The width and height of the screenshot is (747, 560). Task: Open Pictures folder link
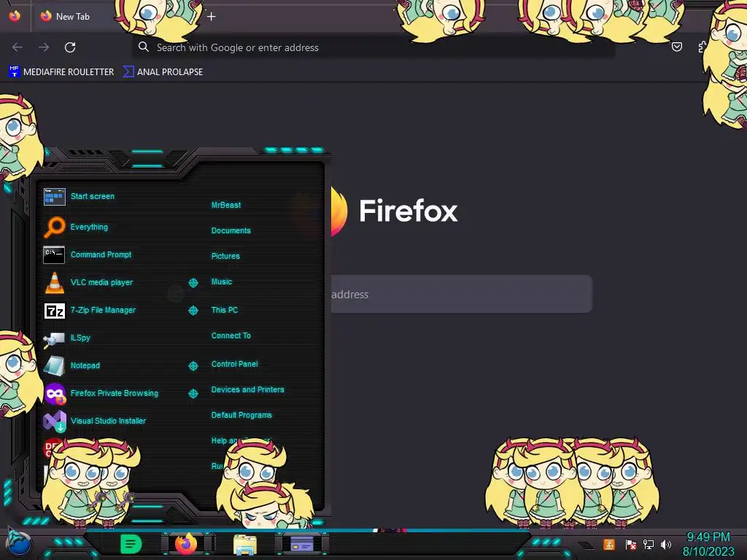[x=225, y=256]
